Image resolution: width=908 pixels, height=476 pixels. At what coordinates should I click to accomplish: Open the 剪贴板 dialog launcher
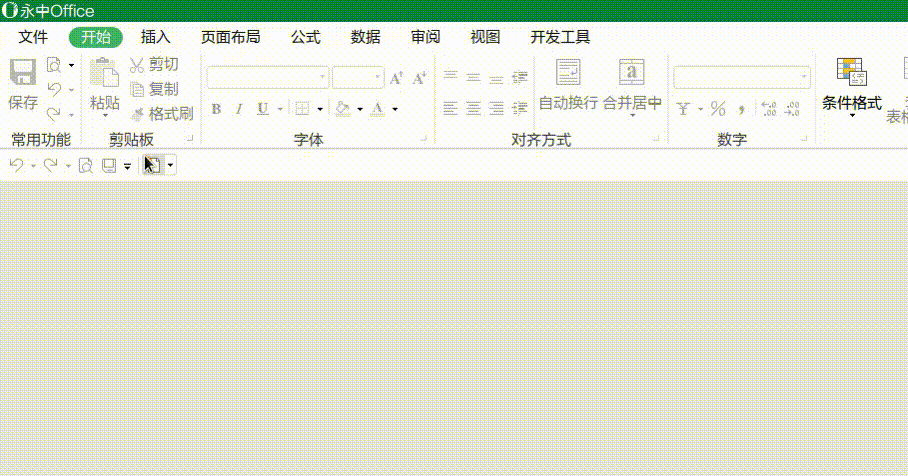pos(189,138)
